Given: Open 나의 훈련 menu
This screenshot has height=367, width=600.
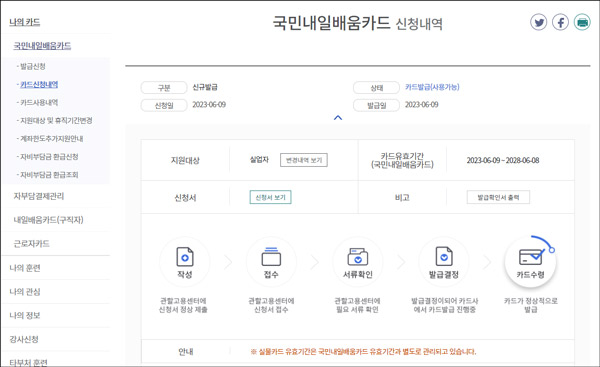Looking at the screenshot, I should point(25,268).
